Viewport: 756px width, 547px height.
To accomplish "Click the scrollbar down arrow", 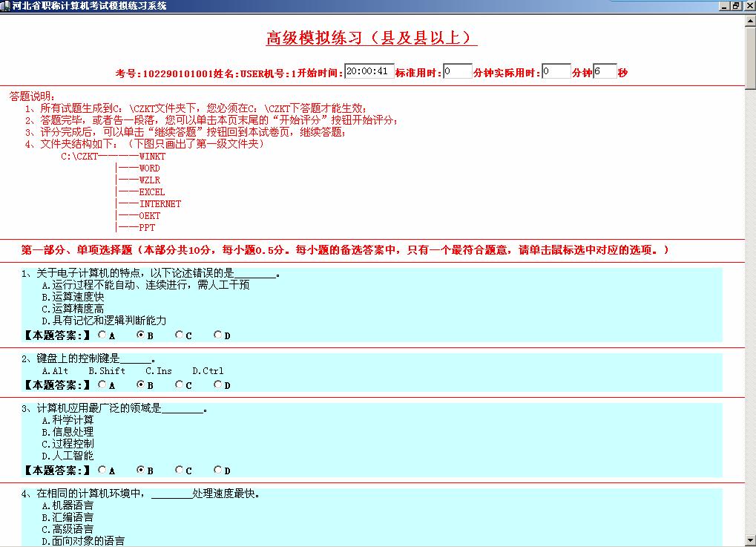I will click(750, 540).
